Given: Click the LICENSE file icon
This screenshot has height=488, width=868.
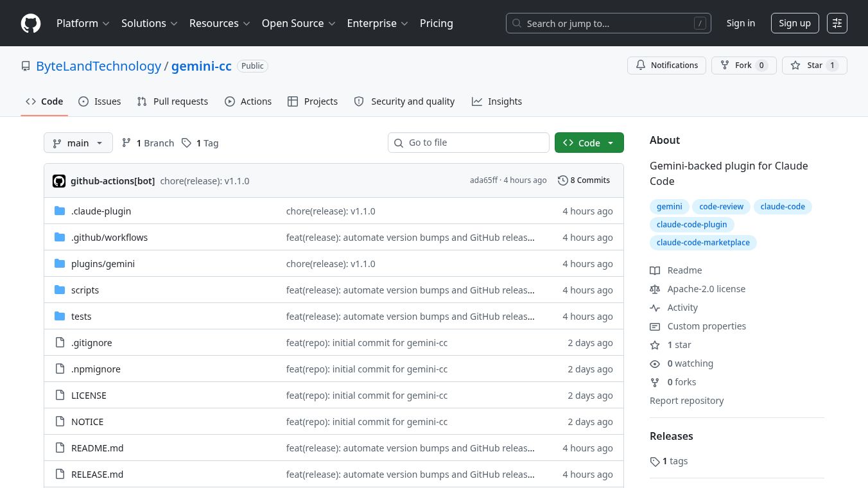Looking at the screenshot, I should 60,396.
